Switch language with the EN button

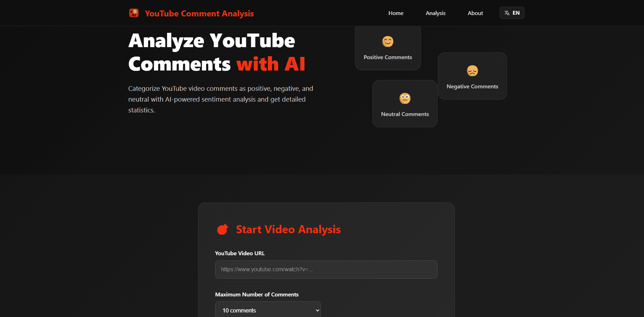click(512, 13)
